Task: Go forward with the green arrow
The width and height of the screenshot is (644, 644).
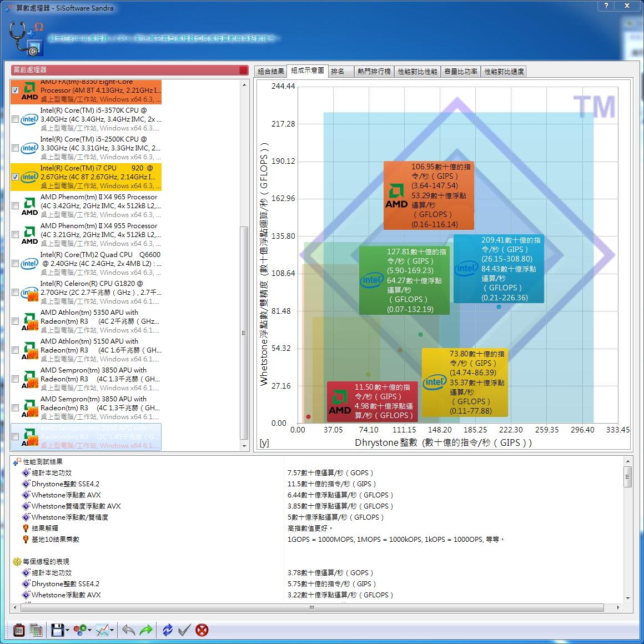Action: [146, 630]
